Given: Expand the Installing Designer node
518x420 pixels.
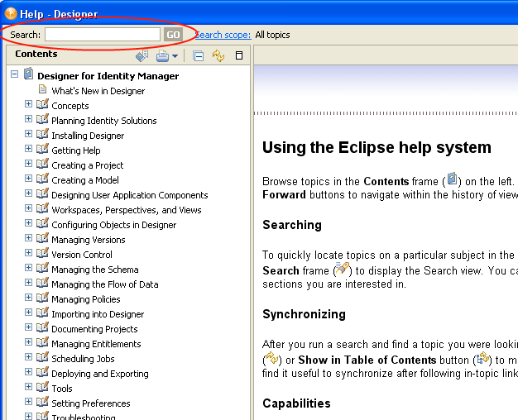Looking at the screenshot, I should point(28,133).
